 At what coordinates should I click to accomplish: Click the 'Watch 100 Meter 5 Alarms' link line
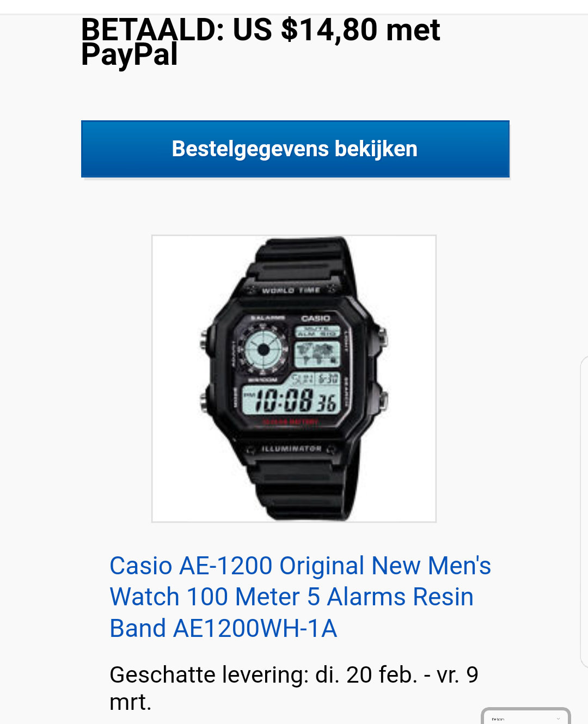pyautogui.click(x=291, y=597)
